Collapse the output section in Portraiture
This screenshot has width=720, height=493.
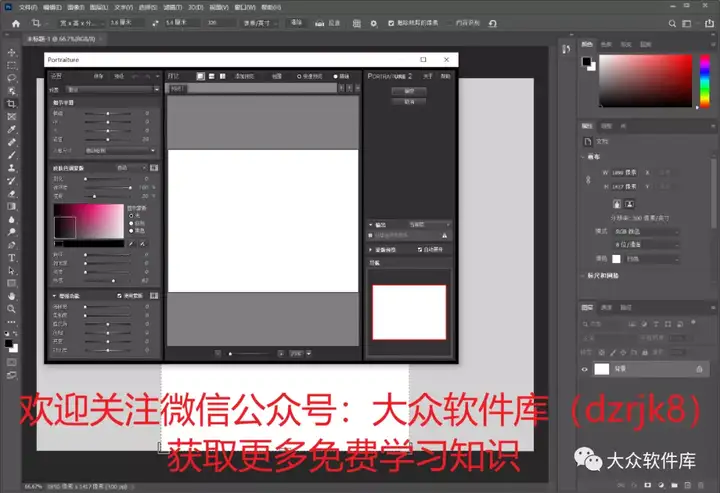(x=371, y=225)
